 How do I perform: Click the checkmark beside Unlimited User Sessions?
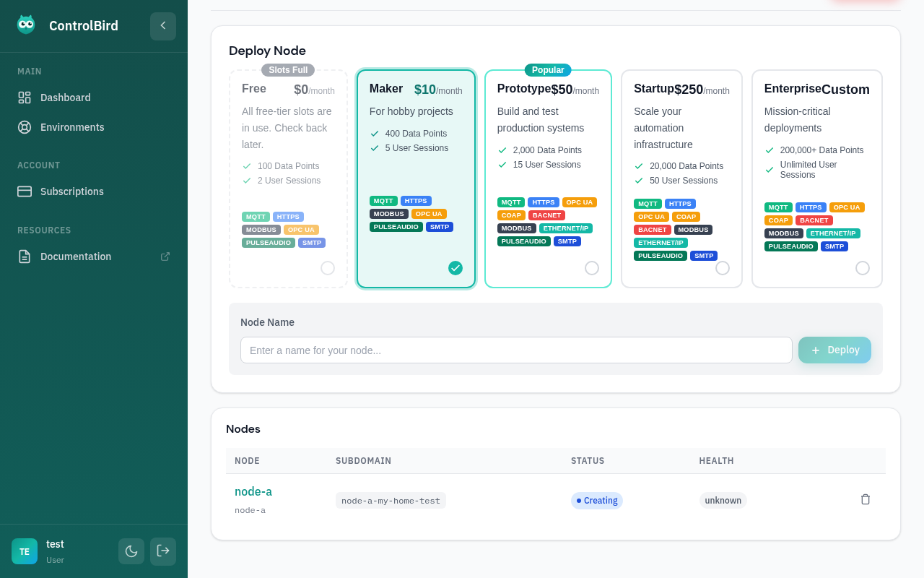coord(770,170)
